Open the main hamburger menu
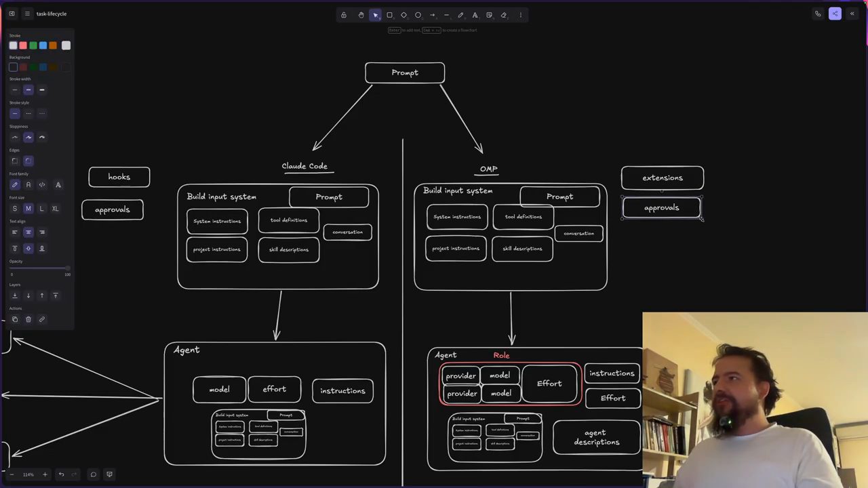The width and height of the screenshot is (868, 488). coord(27,14)
